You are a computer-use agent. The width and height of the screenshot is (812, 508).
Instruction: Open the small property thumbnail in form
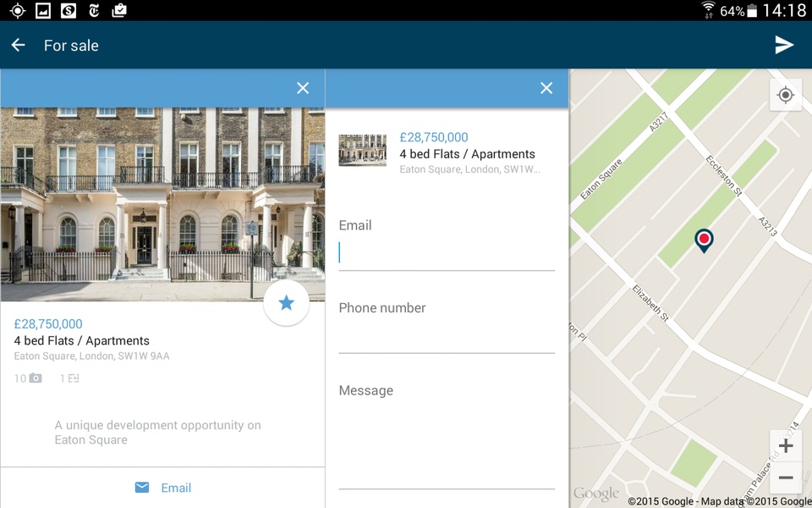[363, 151]
